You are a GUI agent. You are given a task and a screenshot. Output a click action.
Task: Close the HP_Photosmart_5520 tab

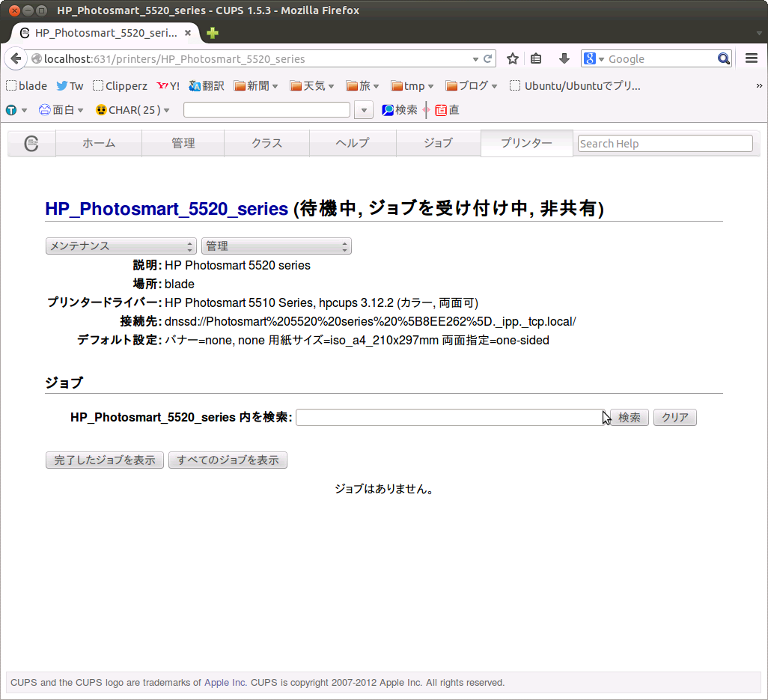coord(188,33)
